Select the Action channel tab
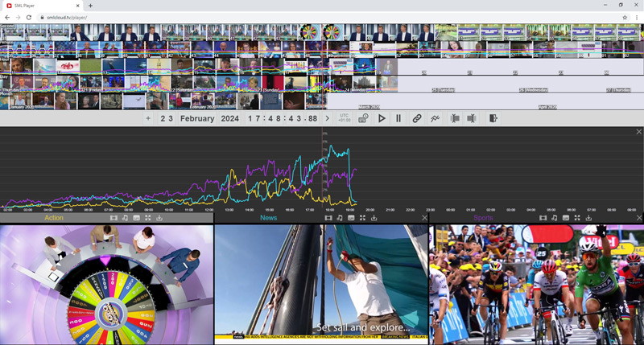 click(54, 218)
